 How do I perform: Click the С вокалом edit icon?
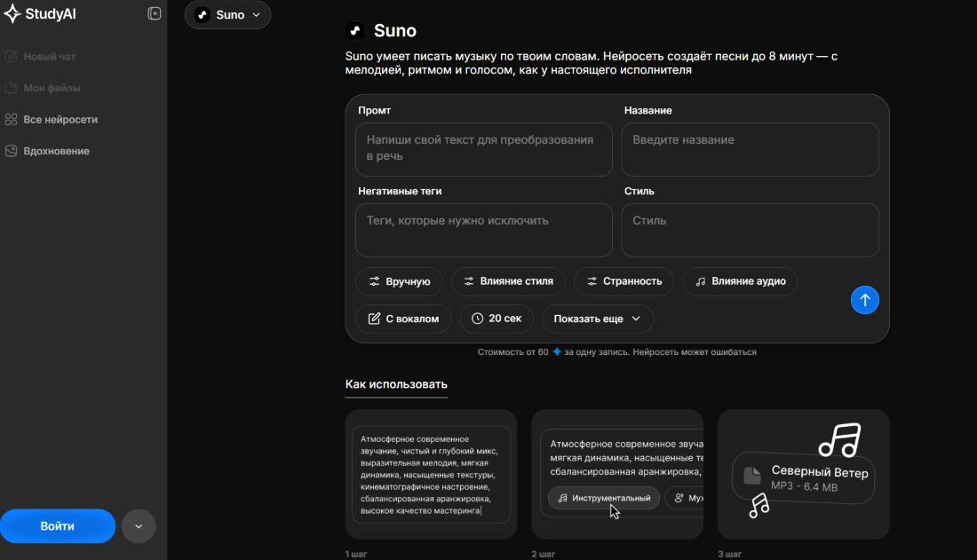click(x=374, y=319)
